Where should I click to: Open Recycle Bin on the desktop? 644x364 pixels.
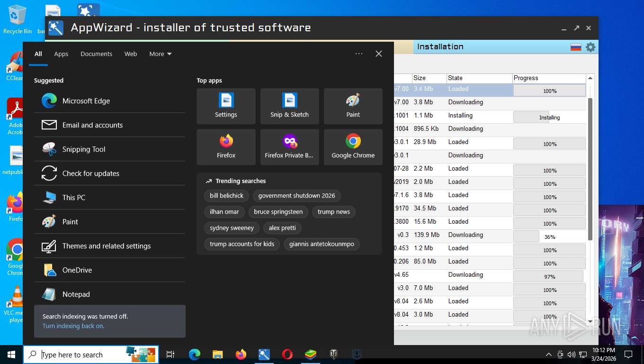[18, 19]
